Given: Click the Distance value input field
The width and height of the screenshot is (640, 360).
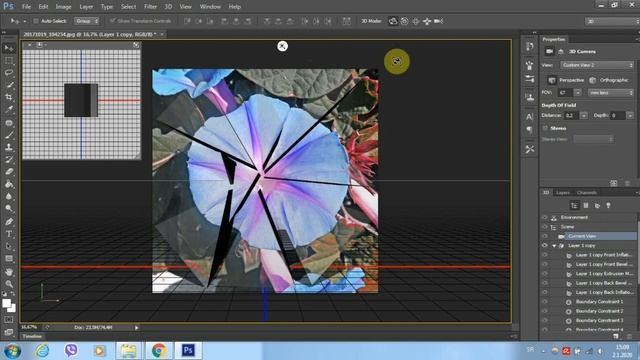Looking at the screenshot, I should (x=571, y=116).
